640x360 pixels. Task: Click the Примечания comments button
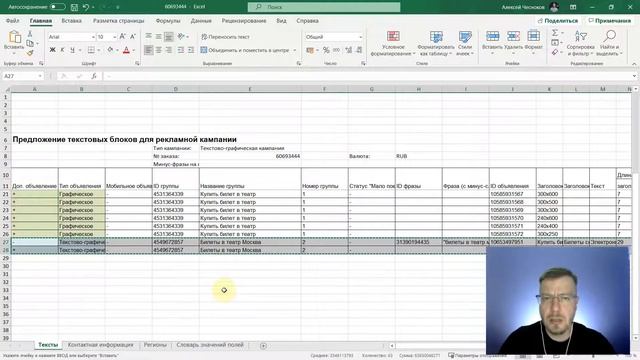coord(609,21)
